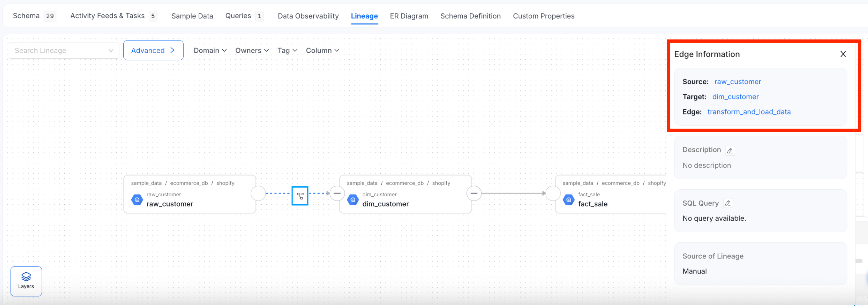Click the right connector handle of raw_customer
The height and width of the screenshot is (306, 868).
pos(258,193)
